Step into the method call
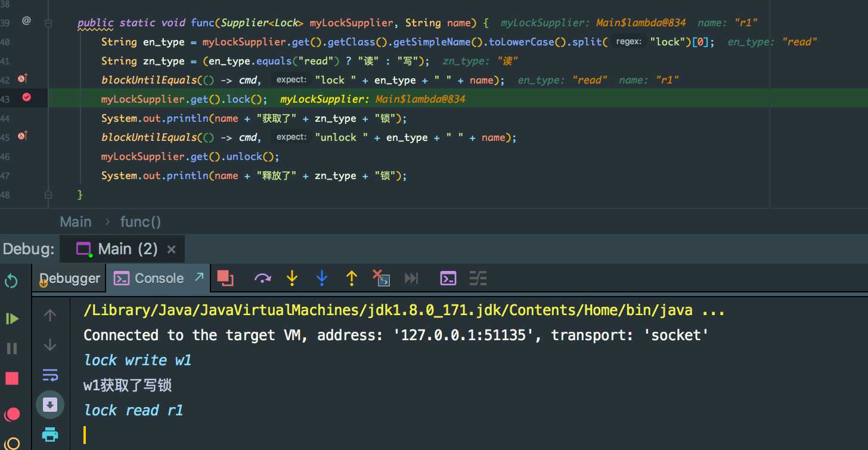The width and height of the screenshot is (868, 450). (x=292, y=278)
